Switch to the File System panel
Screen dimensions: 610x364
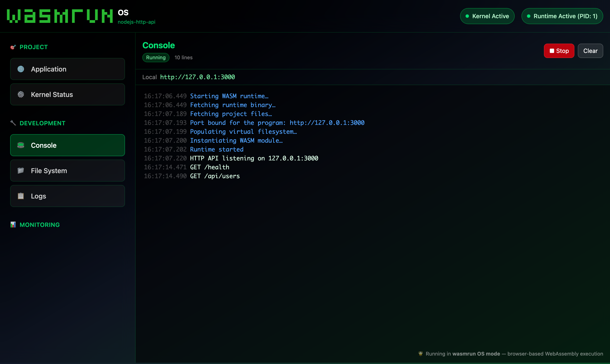(x=68, y=171)
